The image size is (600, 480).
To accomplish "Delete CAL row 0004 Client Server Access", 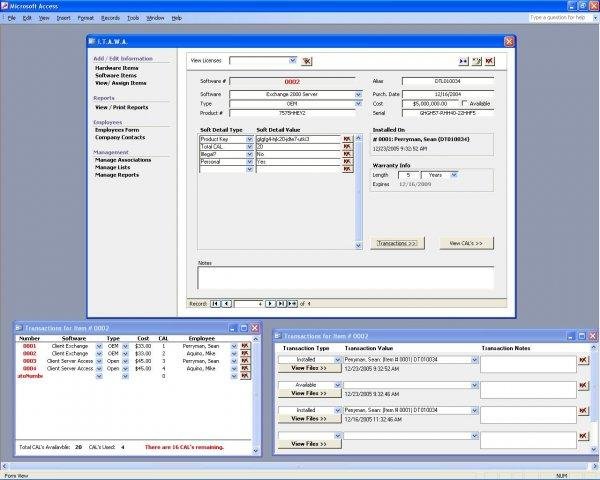I will [x=245, y=368].
